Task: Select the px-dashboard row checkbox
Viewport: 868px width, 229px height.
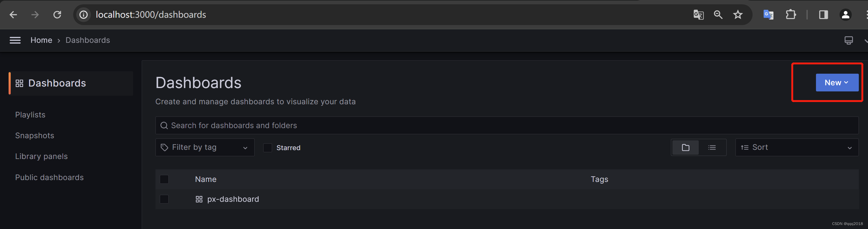Action: 164,199
